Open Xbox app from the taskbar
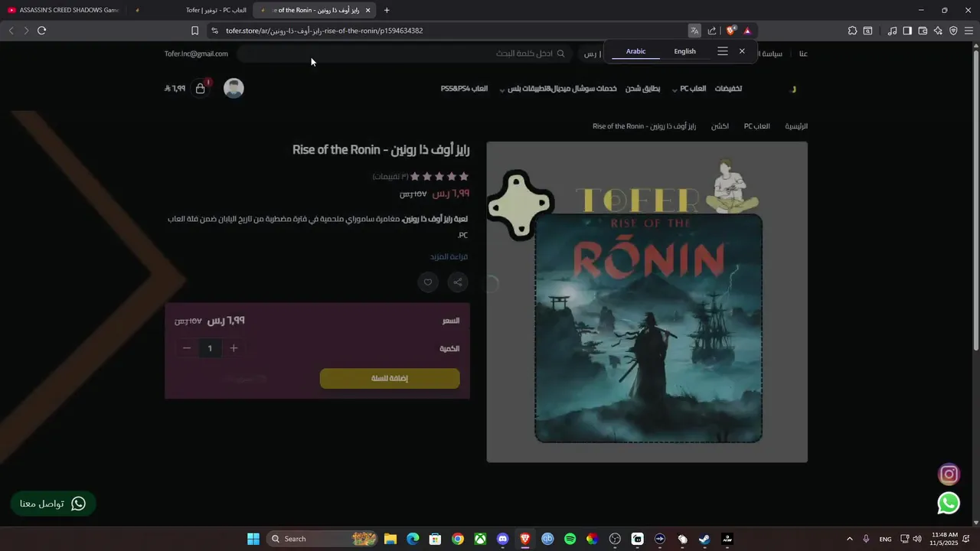The image size is (980, 551). (480, 539)
